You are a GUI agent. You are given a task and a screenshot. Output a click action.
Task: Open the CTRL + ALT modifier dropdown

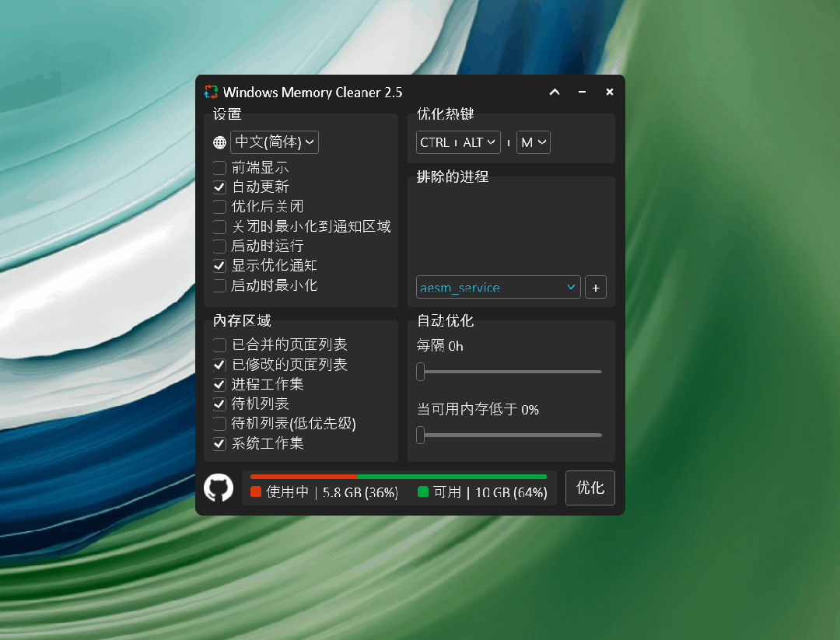click(458, 142)
